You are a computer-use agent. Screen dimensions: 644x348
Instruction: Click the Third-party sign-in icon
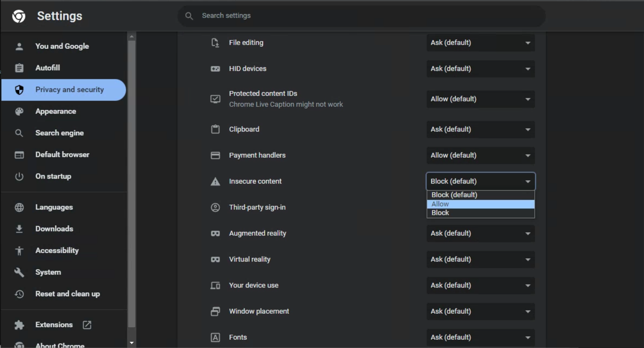(215, 207)
